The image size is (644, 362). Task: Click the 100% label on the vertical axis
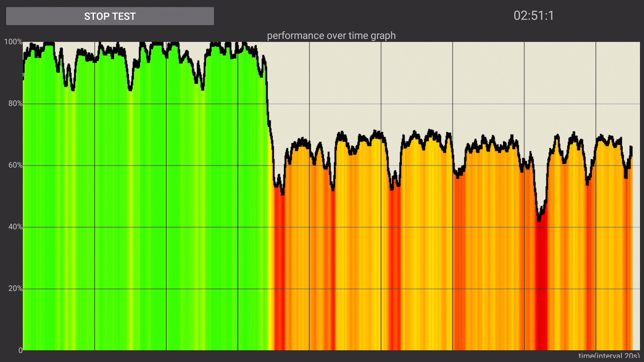point(13,42)
